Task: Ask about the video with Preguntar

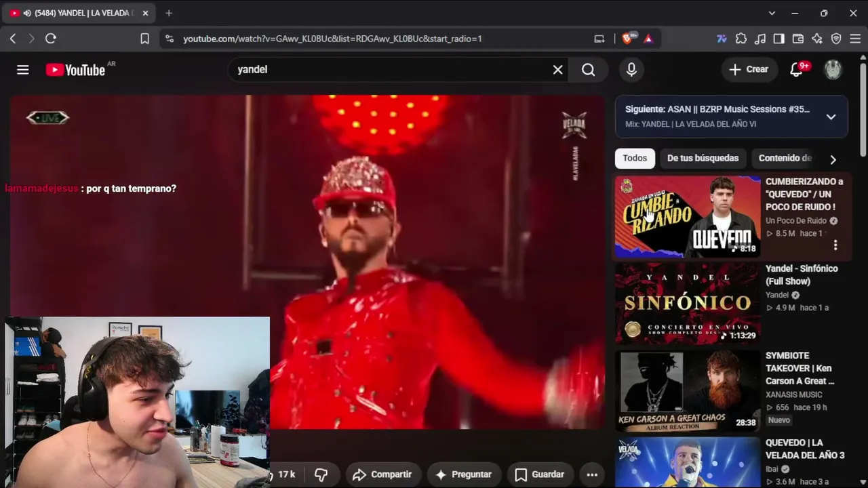Action: pos(463,474)
